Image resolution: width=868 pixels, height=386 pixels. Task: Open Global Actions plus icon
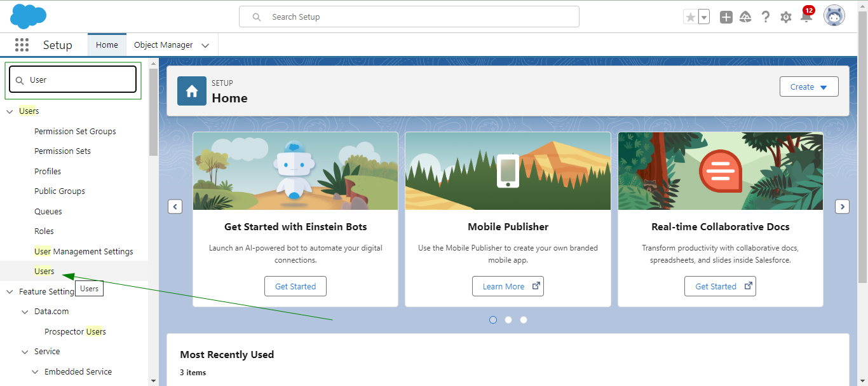point(726,17)
